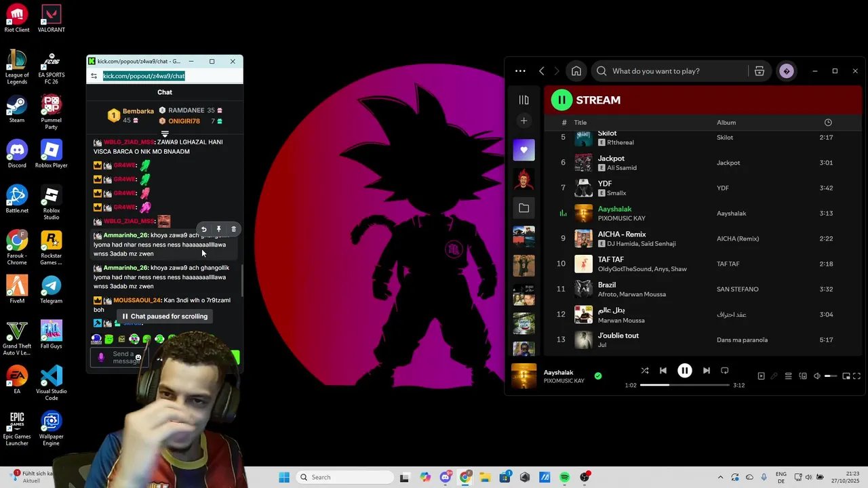Sort the Spotify playlist by Album column
This screenshot has width=868, height=488.
(726, 123)
